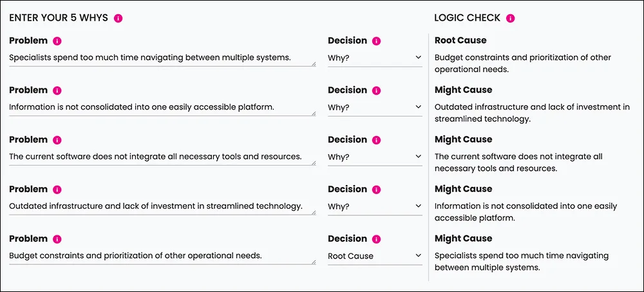Viewport: 644px width, 292px height.
Task: Open the Root Cause decision dropdown
Action: point(375,256)
